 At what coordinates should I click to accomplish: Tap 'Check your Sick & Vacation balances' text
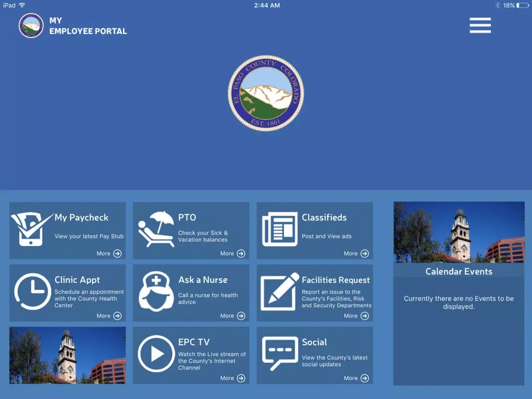point(203,236)
